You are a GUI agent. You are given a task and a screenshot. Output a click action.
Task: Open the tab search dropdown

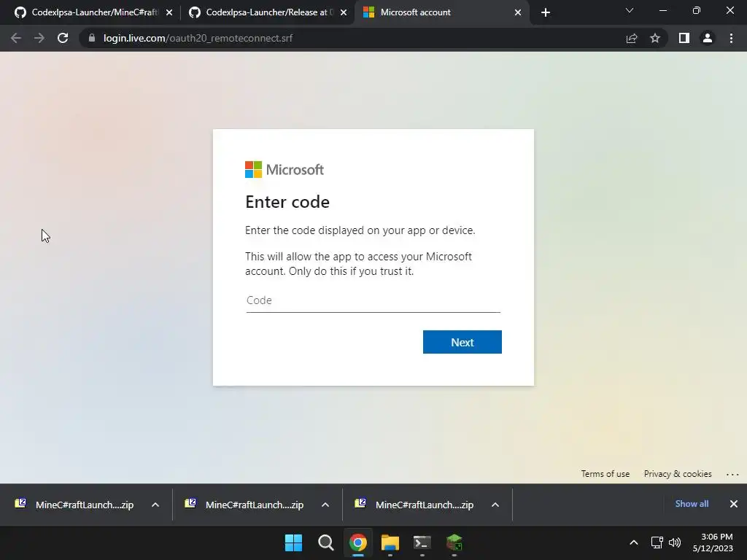(630, 10)
